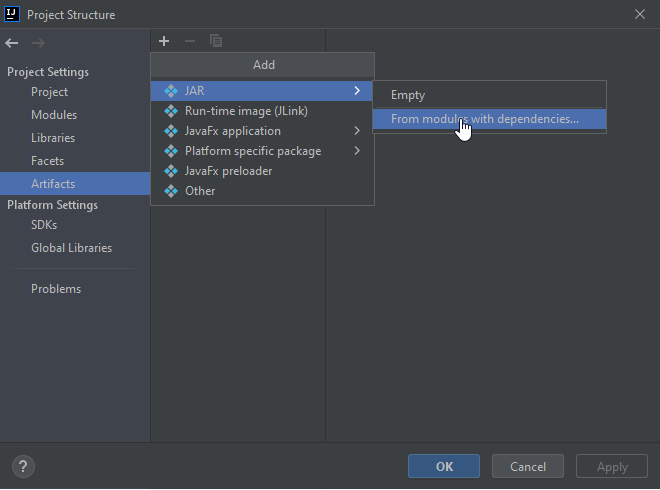The width and height of the screenshot is (660, 490).
Task: Click the back navigation arrow
Action: click(12, 43)
